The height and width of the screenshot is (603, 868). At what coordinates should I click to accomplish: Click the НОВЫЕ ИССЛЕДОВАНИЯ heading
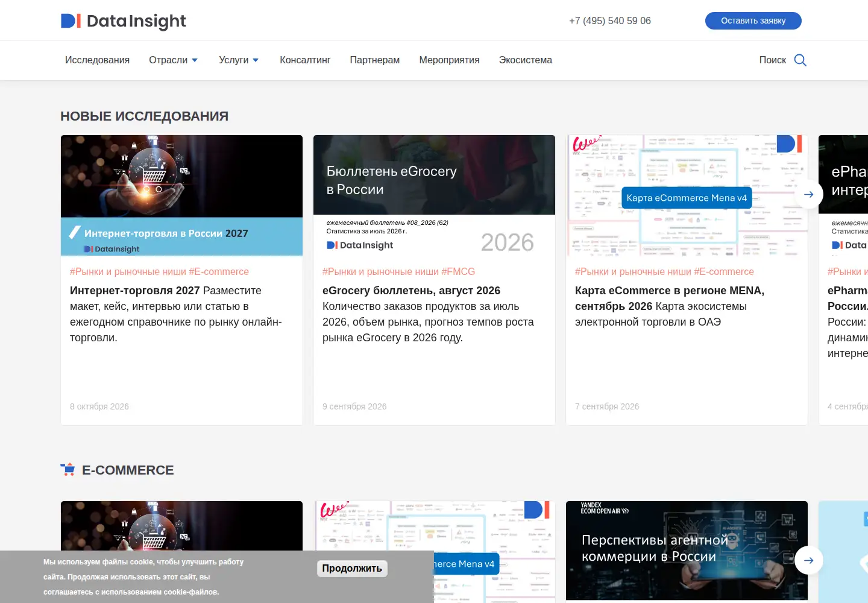point(144,116)
